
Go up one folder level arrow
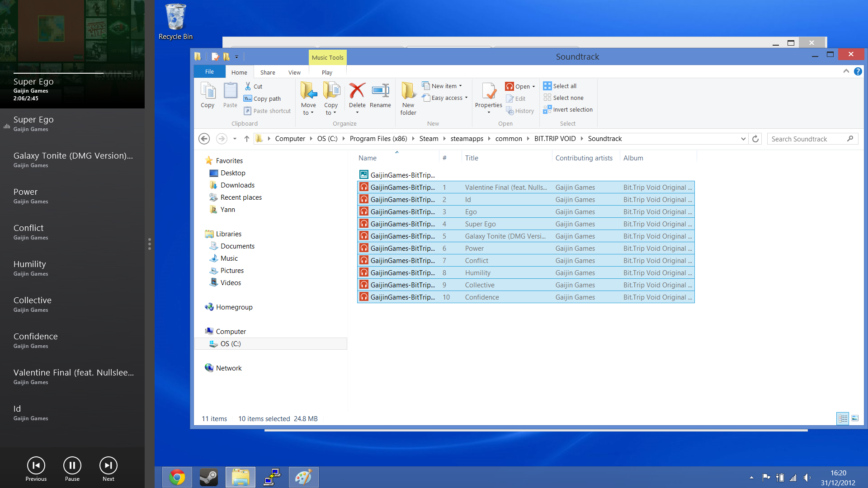pyautogui.click(x=246, y=139)
